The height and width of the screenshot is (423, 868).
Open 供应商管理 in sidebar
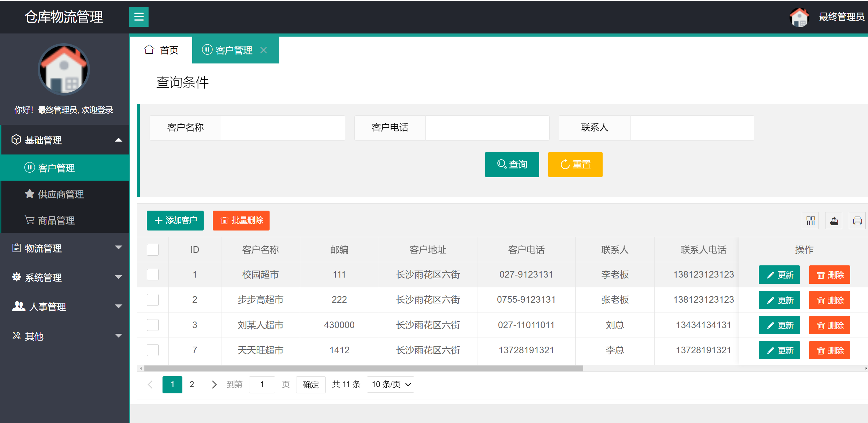coord(65,194)
